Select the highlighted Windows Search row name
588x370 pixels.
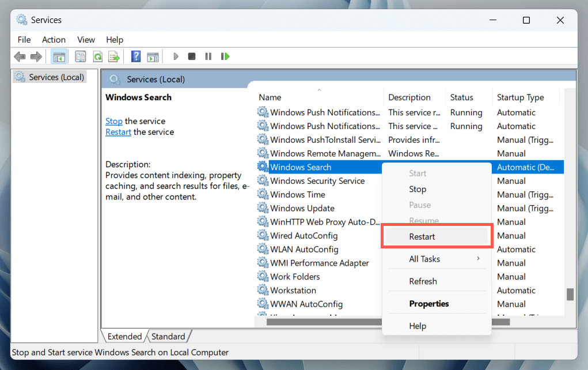(x=301, y=167)
